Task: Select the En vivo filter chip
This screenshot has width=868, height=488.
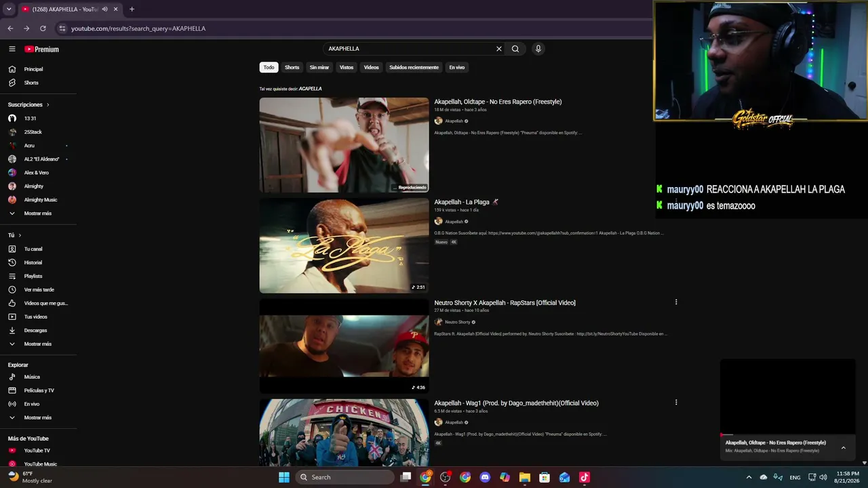Action: pos(457,67)
